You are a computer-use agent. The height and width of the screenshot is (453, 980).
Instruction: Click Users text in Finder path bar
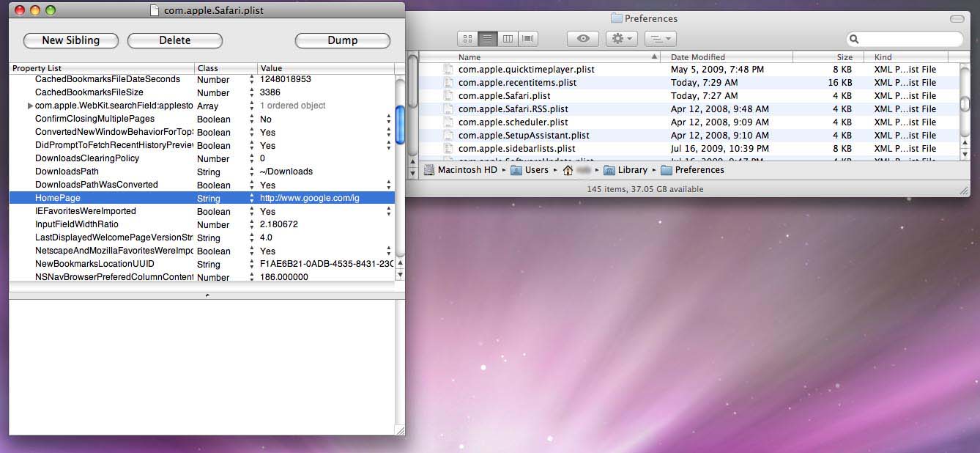[x=537, y=170]
